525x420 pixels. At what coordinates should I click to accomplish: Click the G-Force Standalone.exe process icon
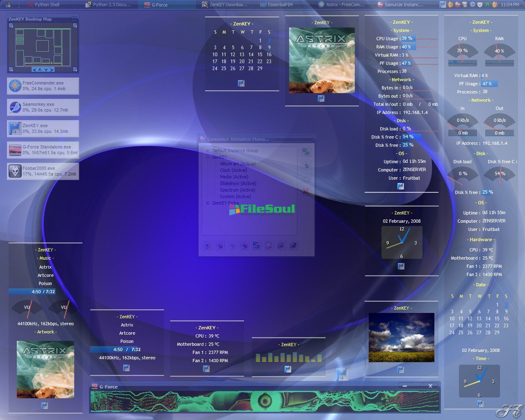(15, 150)
